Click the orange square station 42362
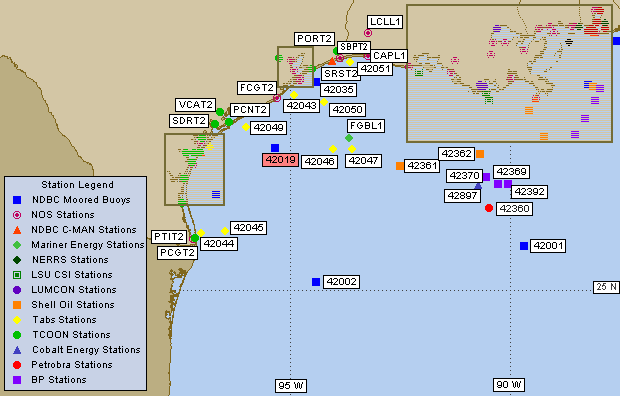The image size is (620, 396). [x=480, y=154]
